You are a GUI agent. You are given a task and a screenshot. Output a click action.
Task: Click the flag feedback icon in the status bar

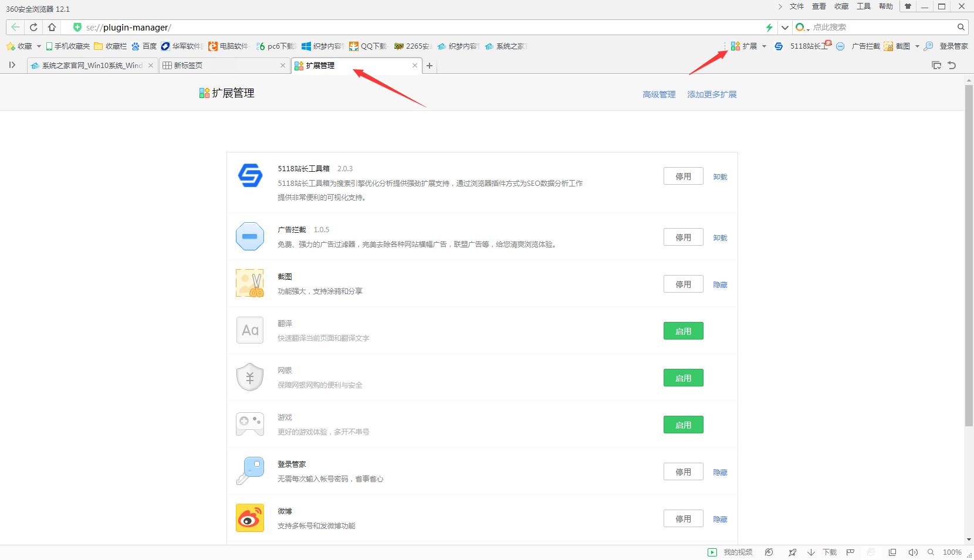point(850,552)
